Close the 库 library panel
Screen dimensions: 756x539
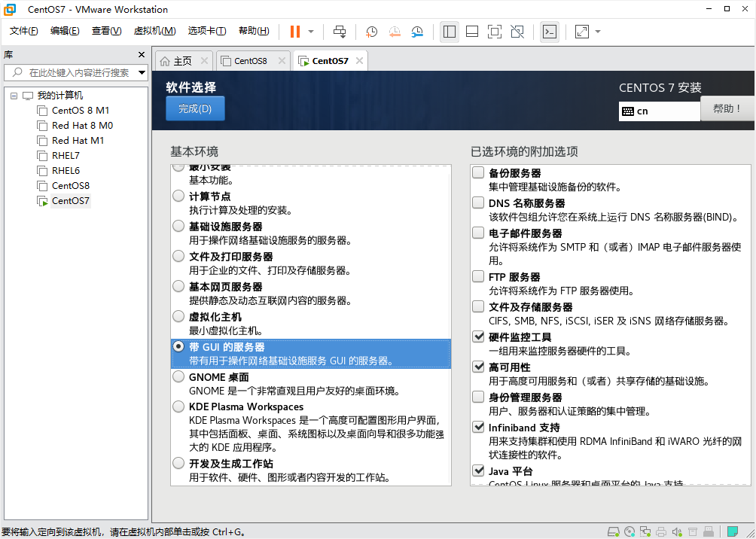142,54
